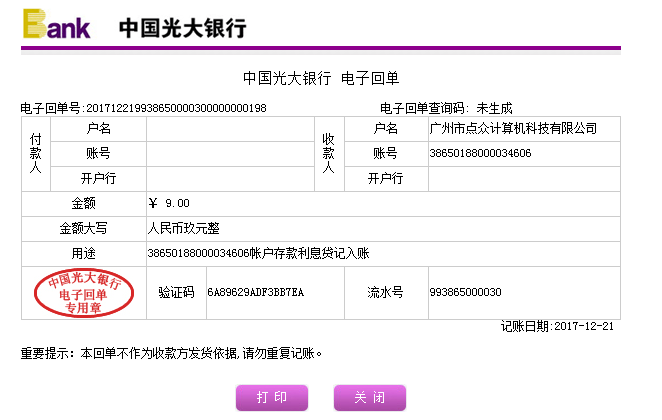
Task: Click the 电子回单查询码 未生成 text
Action: coord(446,108)
